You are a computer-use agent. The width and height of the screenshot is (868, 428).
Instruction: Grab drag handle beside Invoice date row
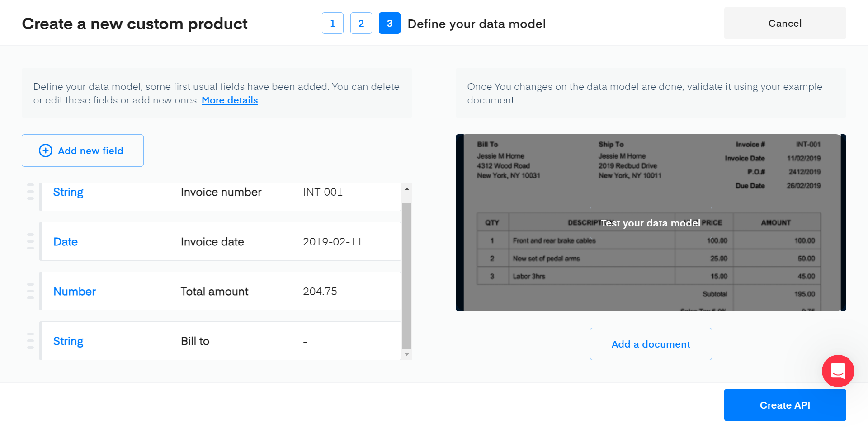coord(30,241)
